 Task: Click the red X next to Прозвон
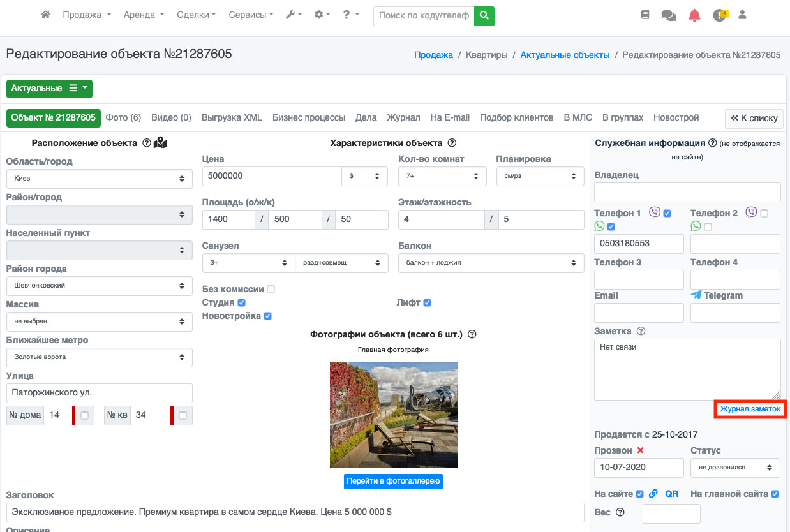coord(641,450)
